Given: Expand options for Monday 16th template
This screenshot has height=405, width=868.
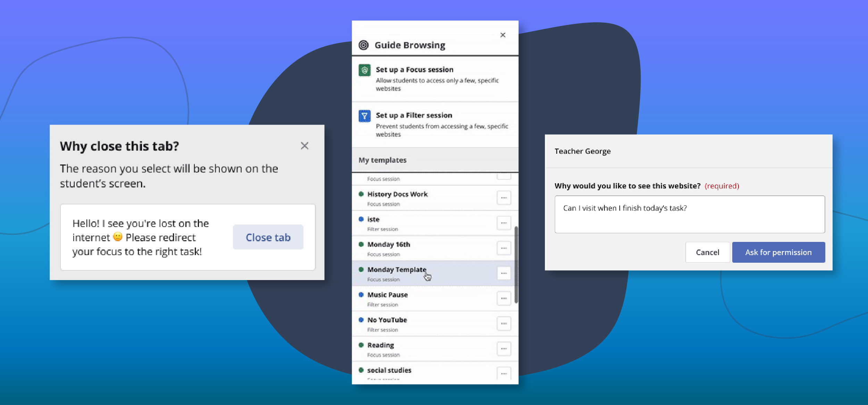Looking at the screenshot, I should 503,248.
